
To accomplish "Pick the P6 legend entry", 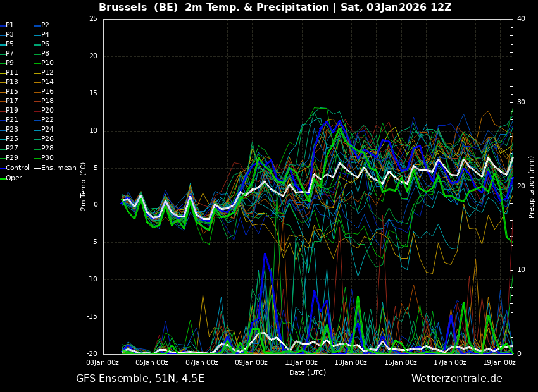I will pos(42,44).
